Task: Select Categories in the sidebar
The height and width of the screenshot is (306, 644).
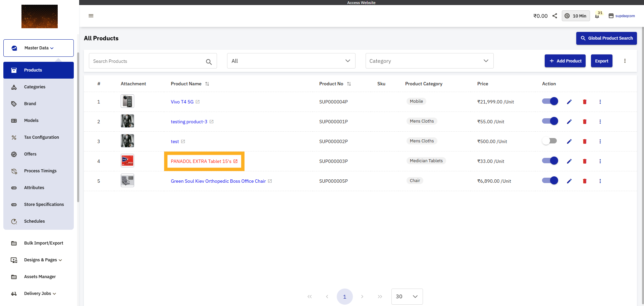Action: [35, 87]
